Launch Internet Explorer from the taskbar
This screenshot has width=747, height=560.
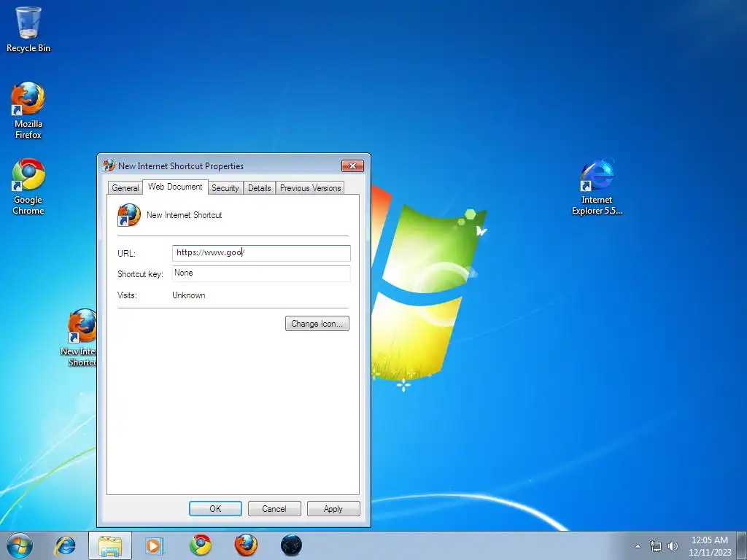(65, 545)
